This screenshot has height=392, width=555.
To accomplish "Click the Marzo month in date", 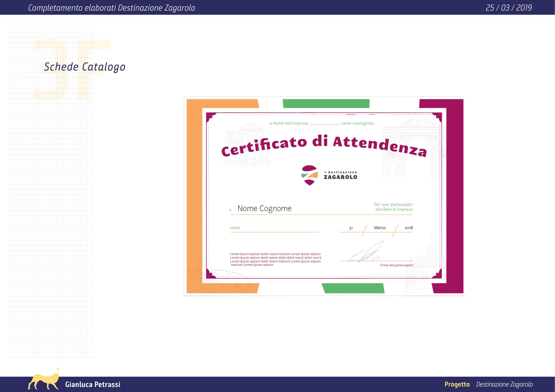I will (380, 228).
